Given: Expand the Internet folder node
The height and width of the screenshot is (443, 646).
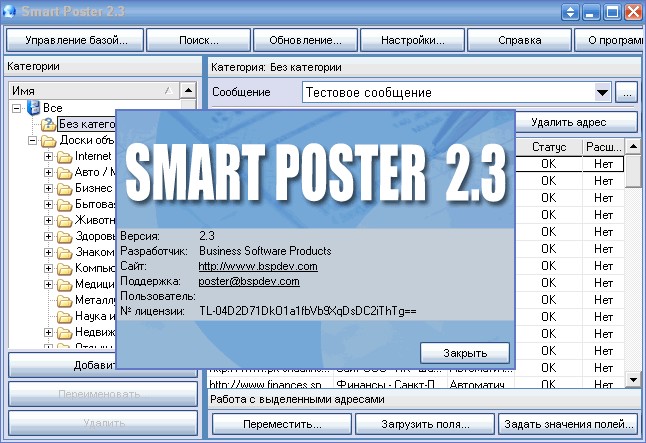Looking at the screenshot, I should [48, 157].
